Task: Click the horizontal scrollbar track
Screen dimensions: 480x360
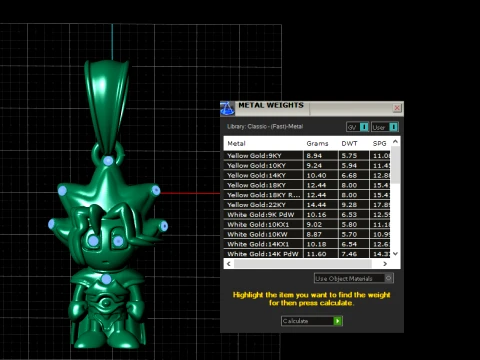Action: (303, 264)
